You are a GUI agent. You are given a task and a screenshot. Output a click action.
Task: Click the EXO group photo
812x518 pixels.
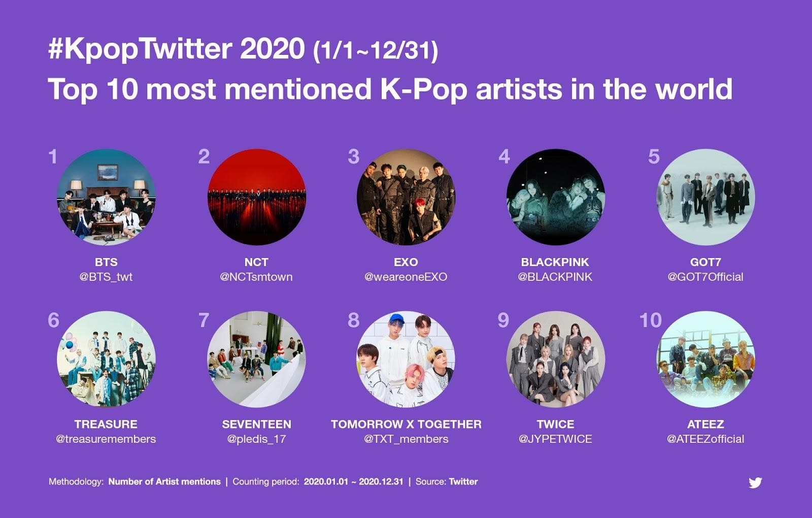click(x=406, y=197)
